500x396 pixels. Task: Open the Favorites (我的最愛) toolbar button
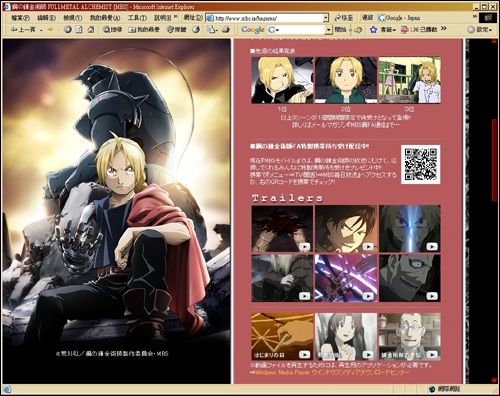(144, 30)
